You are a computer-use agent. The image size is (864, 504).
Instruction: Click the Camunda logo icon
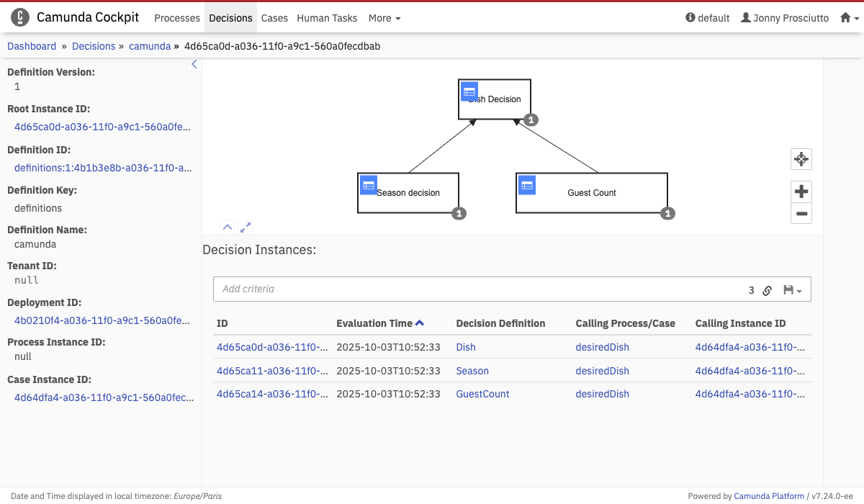pyautogui.click(x=20, y=17)
